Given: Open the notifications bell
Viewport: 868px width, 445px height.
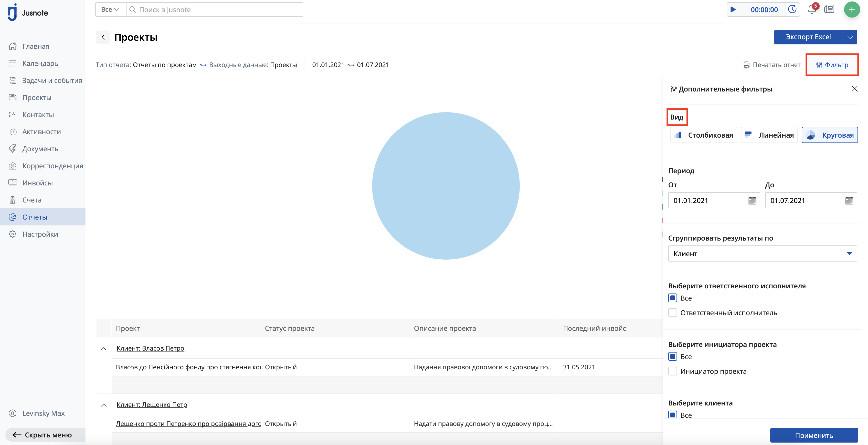Looking at the screenshot, I should click(x=811, y=10).
